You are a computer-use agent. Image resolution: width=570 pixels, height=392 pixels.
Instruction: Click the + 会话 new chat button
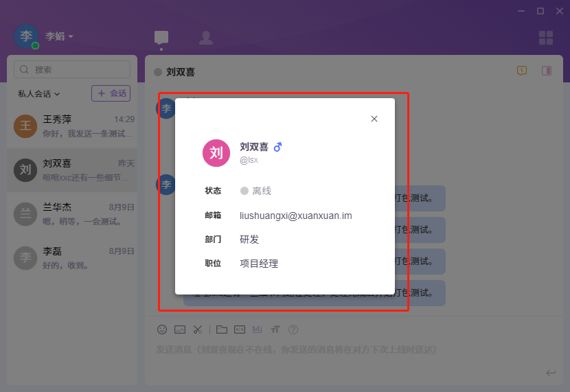click(x=111, y=93)
